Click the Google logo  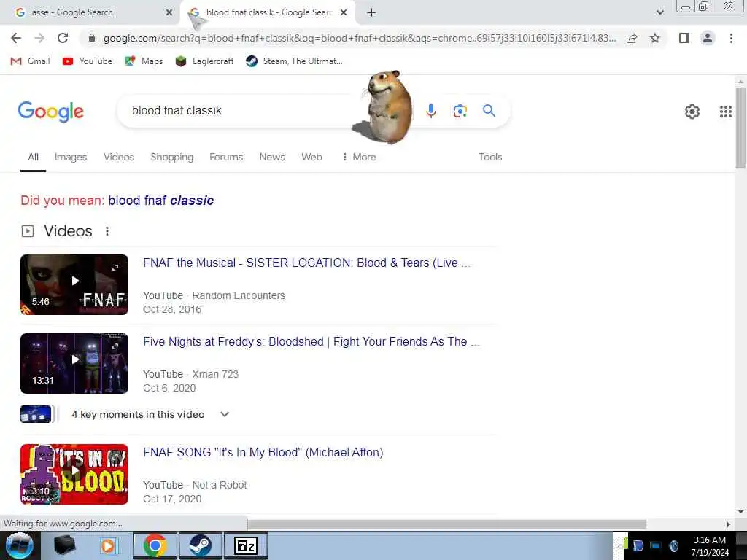[50, 112]
